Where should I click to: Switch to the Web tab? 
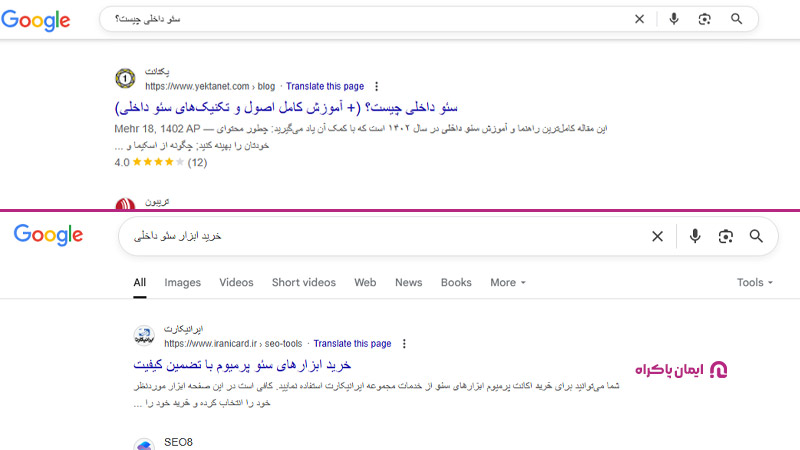365,283
